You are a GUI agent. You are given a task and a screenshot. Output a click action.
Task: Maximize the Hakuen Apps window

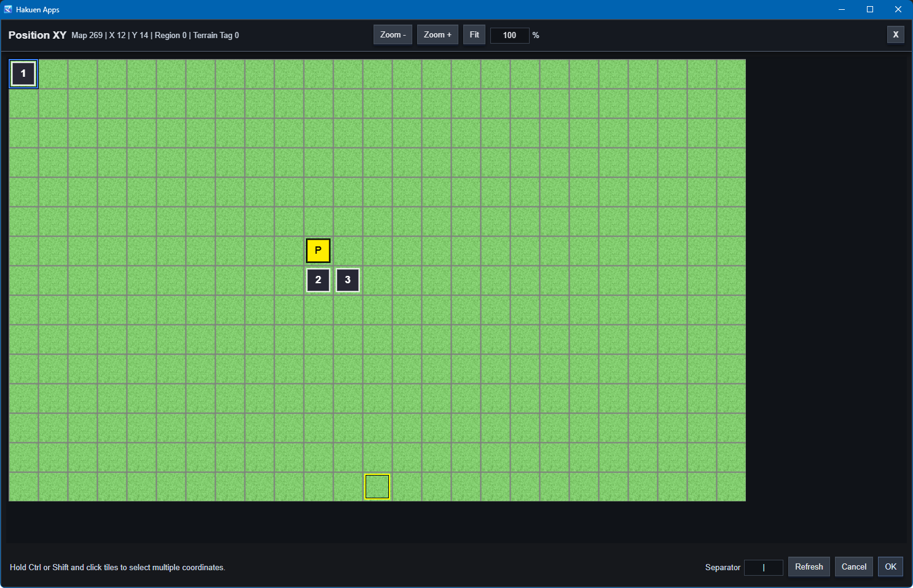pyautogui.click(x=870, y=9)
